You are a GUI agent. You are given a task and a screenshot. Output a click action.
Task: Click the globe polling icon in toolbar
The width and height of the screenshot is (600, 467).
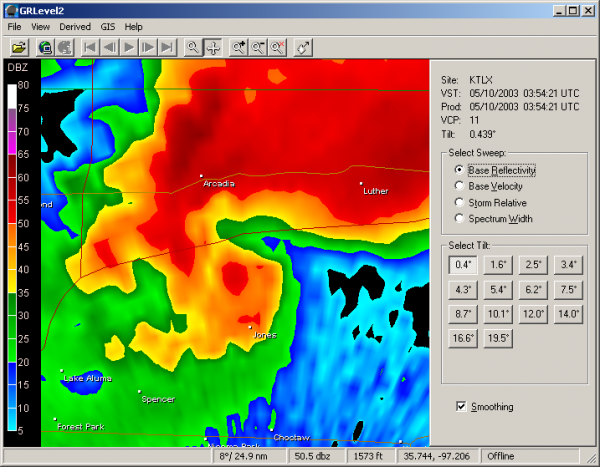coord(46,48)
